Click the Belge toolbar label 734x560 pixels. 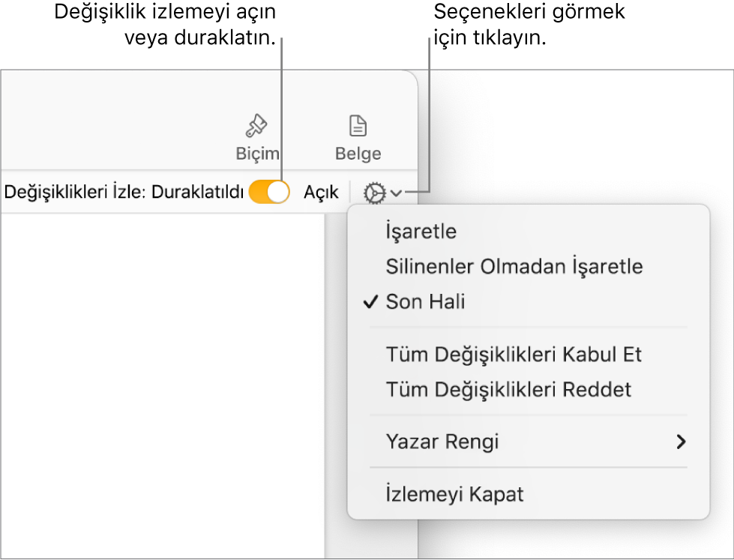tap(358, 154)
